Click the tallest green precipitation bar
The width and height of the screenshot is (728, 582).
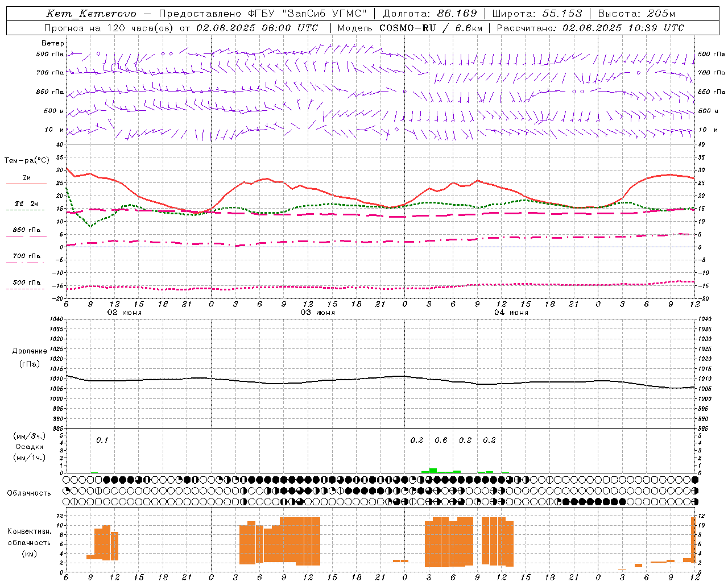pos(433,471)
